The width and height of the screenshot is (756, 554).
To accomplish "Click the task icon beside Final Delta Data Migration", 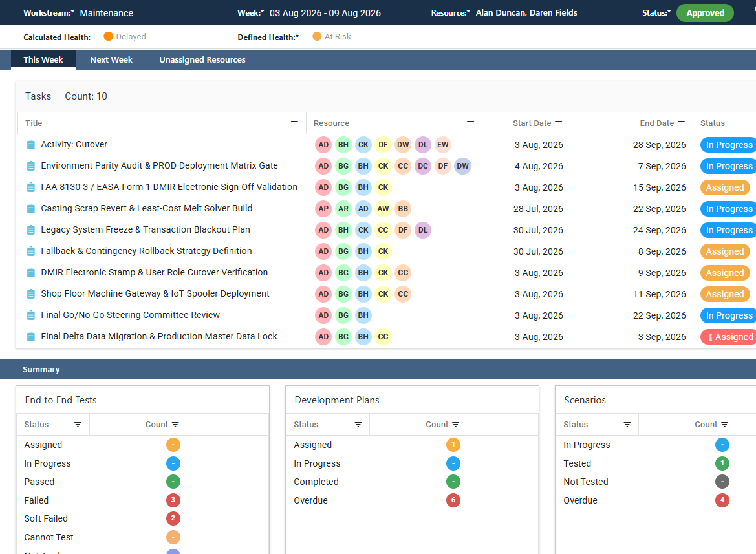I will point(31,337).
